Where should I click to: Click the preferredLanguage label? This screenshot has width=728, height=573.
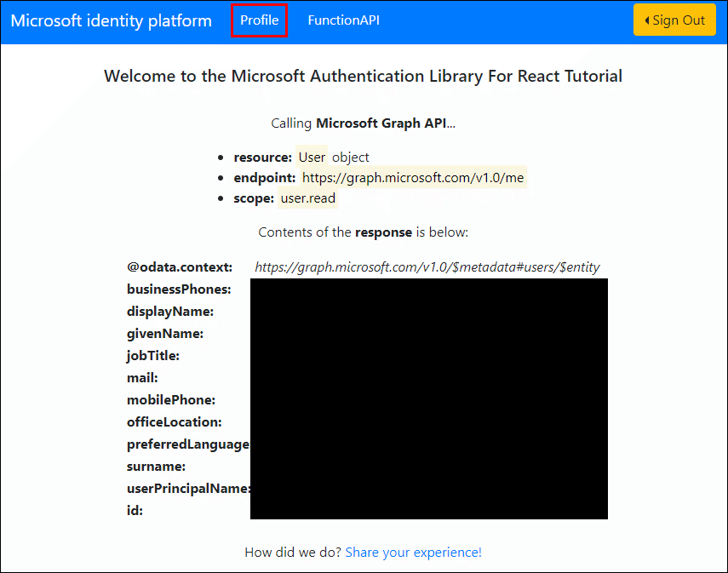[188, 444]
